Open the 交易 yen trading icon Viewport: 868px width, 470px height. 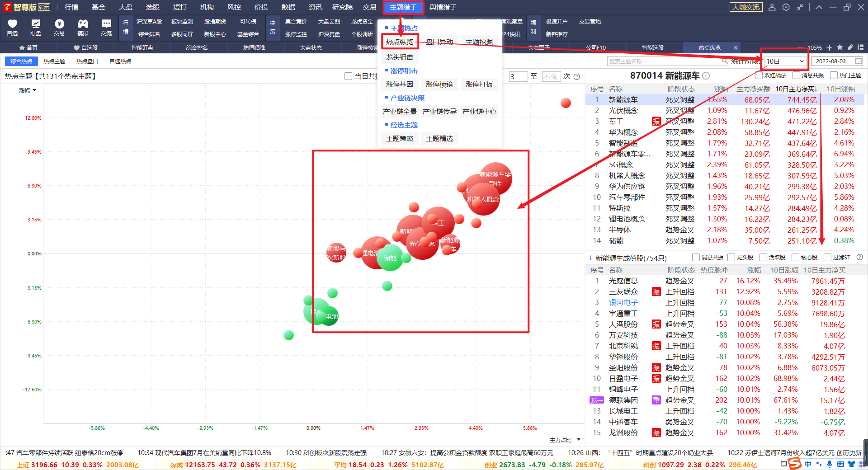[59, 28]
